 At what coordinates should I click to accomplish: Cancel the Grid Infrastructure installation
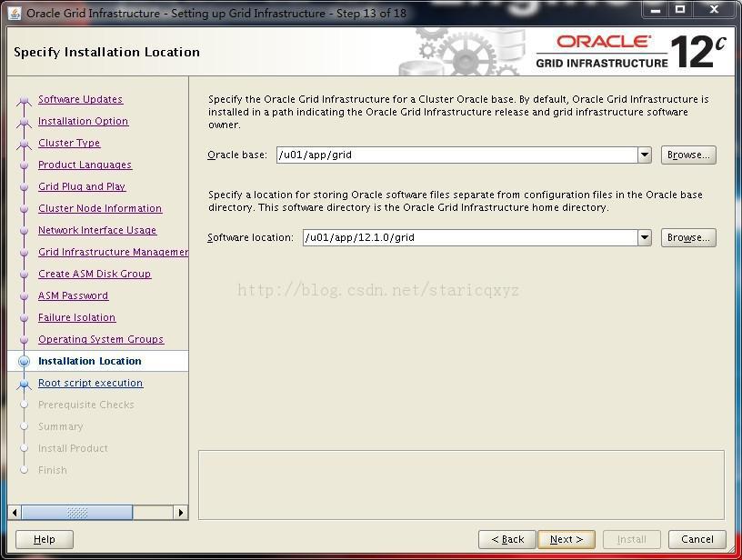click(x=697, y=540)
